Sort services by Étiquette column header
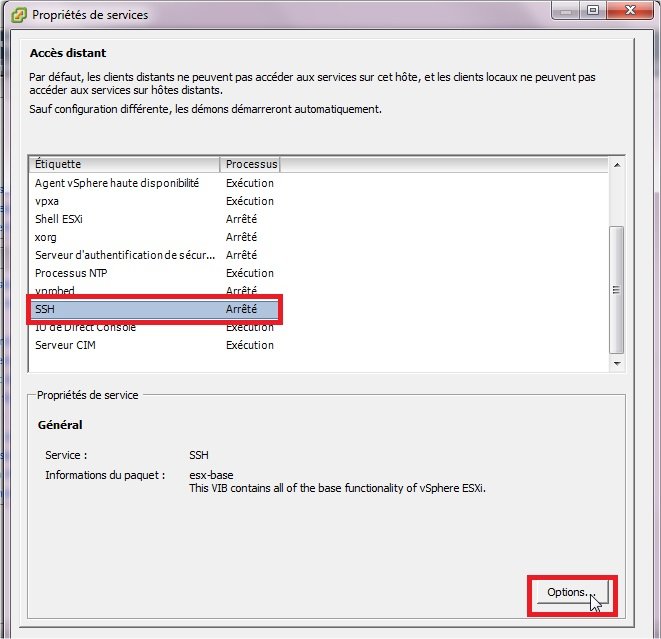This screenshot has width=661, height=639. click(124, 163)
